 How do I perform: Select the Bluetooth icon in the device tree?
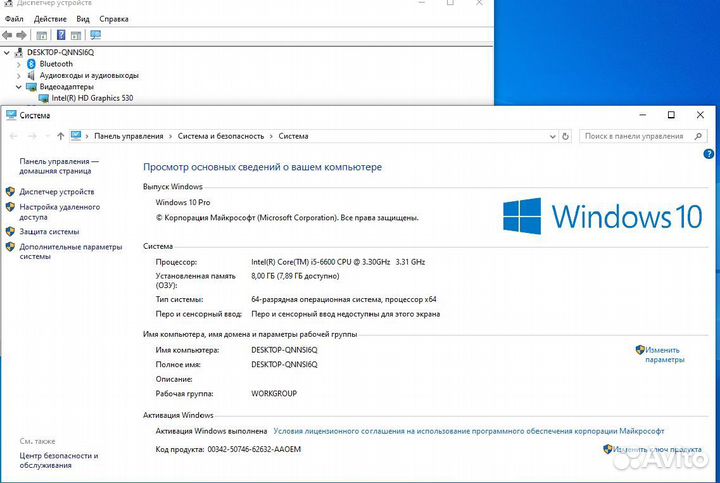click(x=31, y=64)
